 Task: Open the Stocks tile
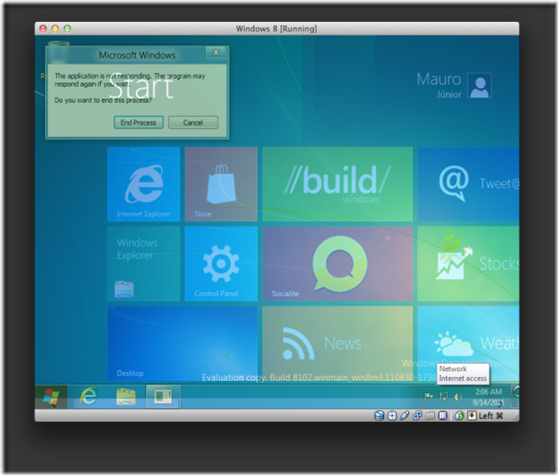click(x=468, y=264)
